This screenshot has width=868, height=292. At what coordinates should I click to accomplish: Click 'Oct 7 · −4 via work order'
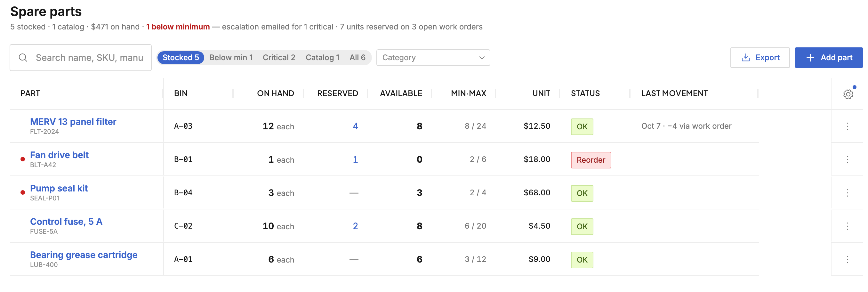[x=686, y=126]
